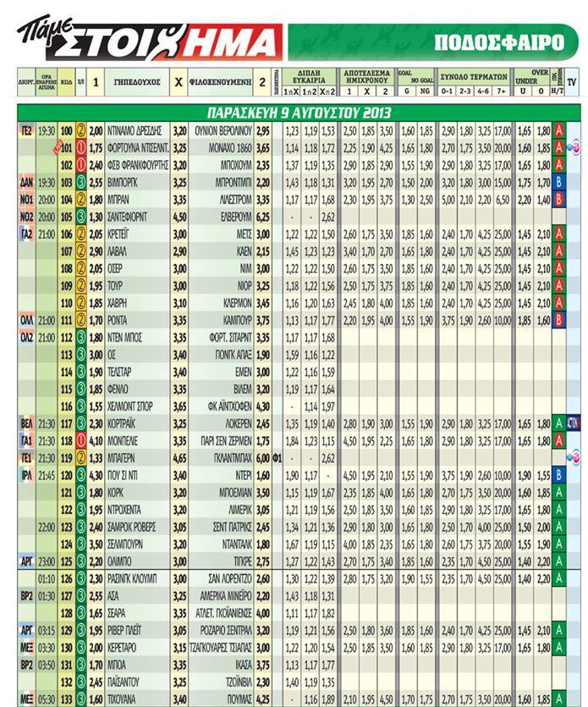Click the green A badge on the ΚΕΡΕΤΑΡΟ row
Screen dimensions: 588x707
(x=558, y=648)
